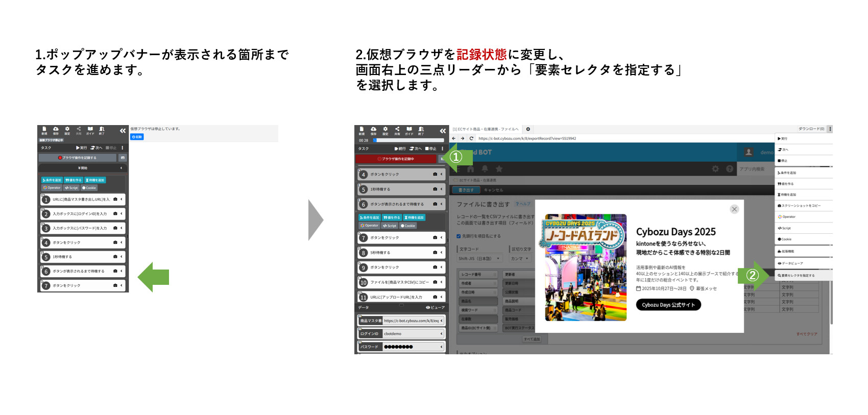The height and width of the screenshot is (415, 868).
Task: Open three-dot menu beside ダウンロード(0)
Action: pyautogui.click(x=830, y=129)
